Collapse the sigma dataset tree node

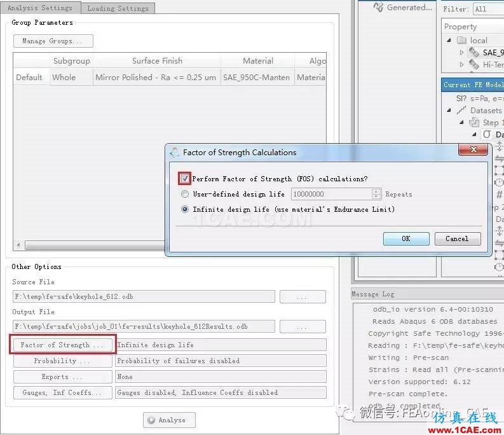tap(474, 134)
